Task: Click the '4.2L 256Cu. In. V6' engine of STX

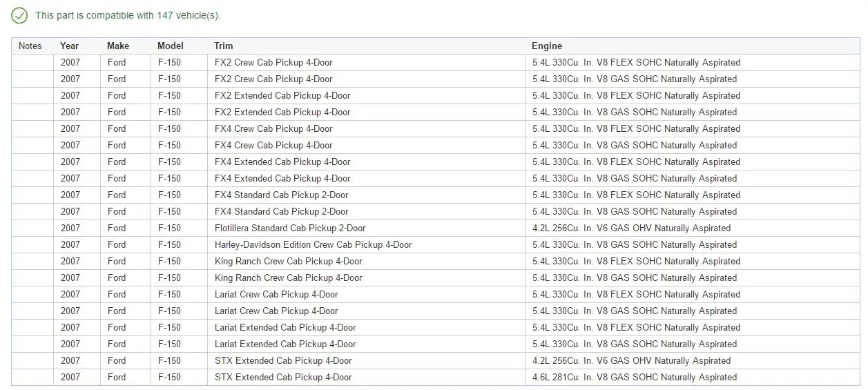Action: pyautogui.click(x=631, y=360)
